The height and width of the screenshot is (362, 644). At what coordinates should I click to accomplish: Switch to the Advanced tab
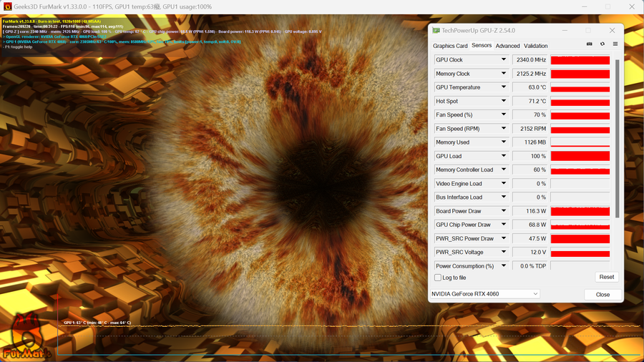pos(507,46)
